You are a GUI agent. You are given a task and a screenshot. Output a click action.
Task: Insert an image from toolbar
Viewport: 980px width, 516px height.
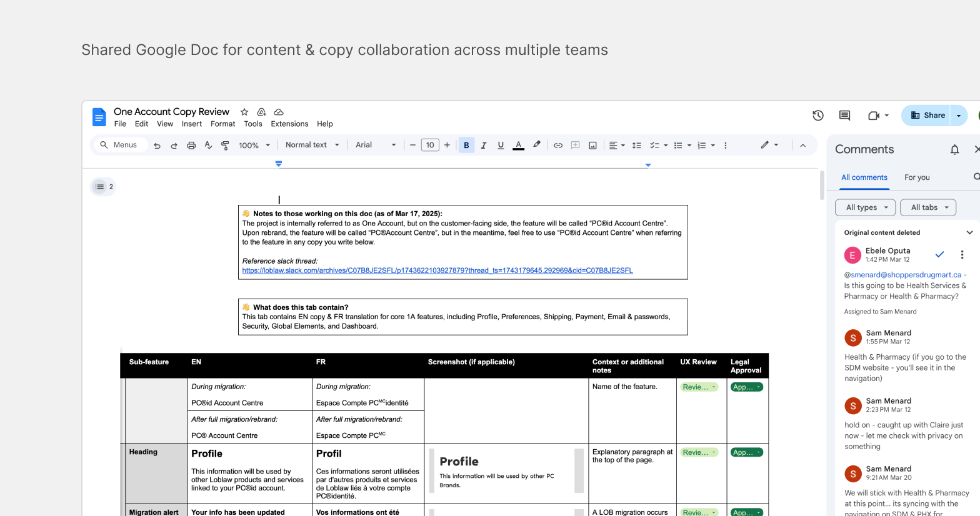[x=592, y=145]
